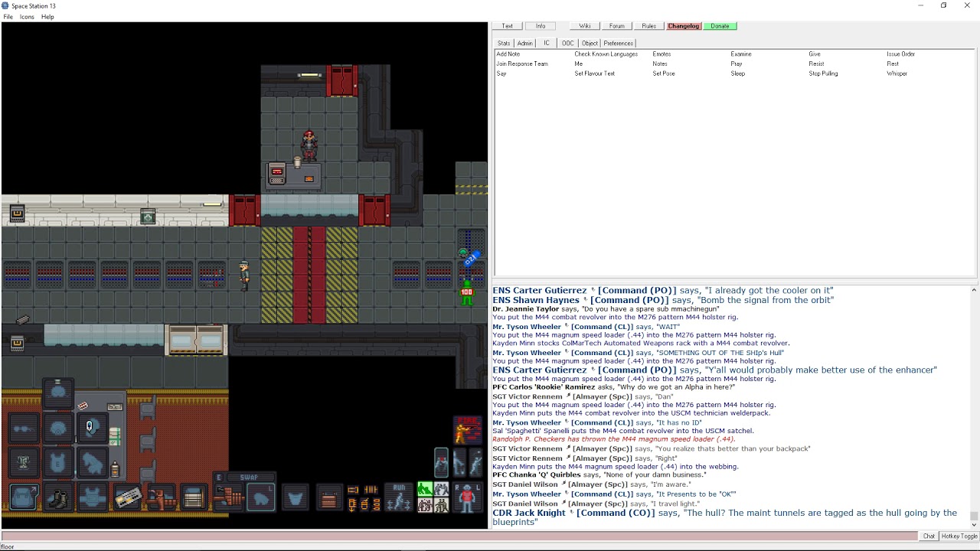The image size is (980, 551).
Task: Switch to the Admin tab
Action: tap(525, 43)
